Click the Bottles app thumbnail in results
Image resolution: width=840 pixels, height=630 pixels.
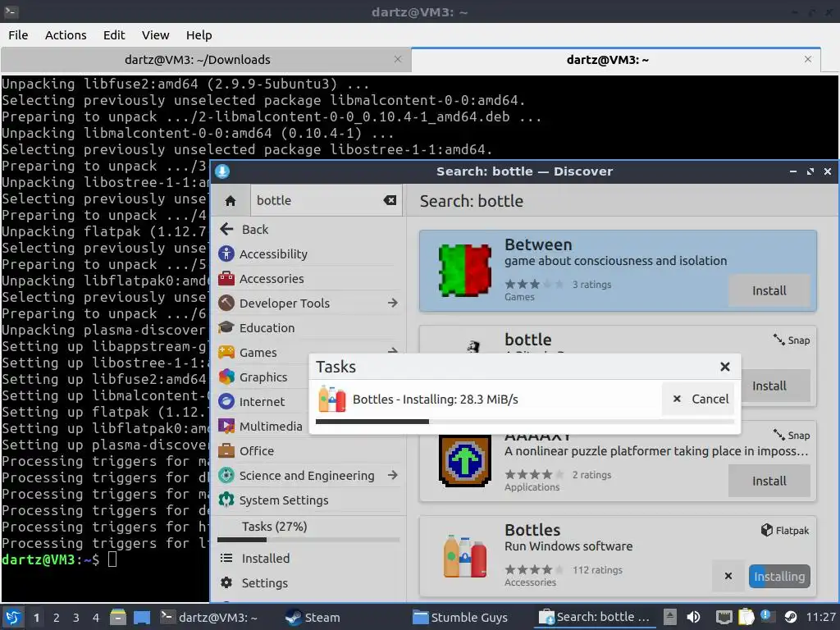[x=464, y=556]
